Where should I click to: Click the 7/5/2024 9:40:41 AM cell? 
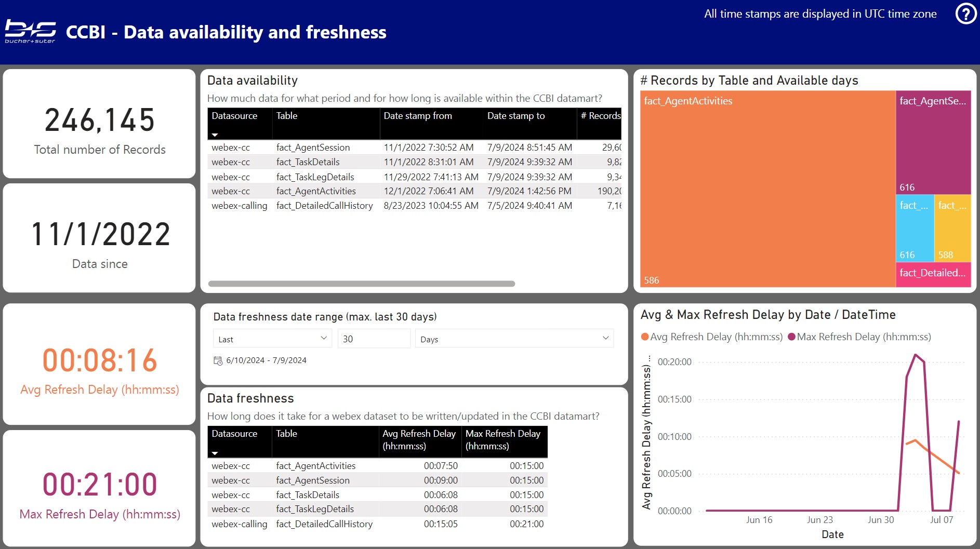click(529, 206)
